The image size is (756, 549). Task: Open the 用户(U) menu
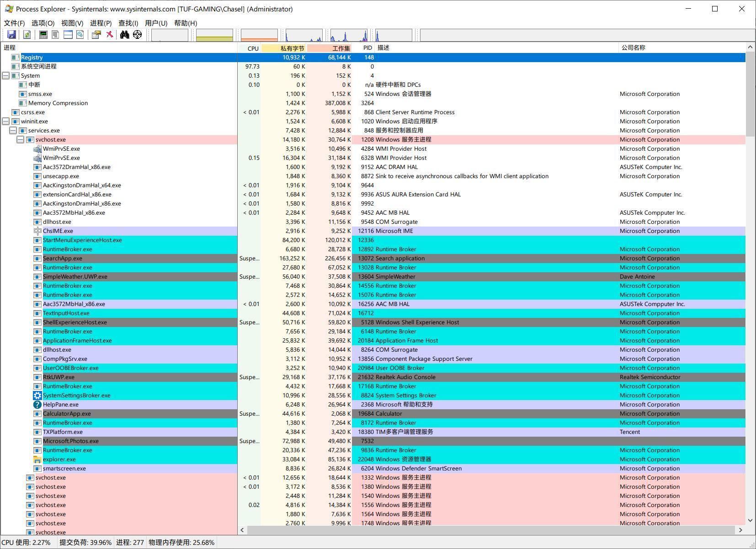(156, 23)
